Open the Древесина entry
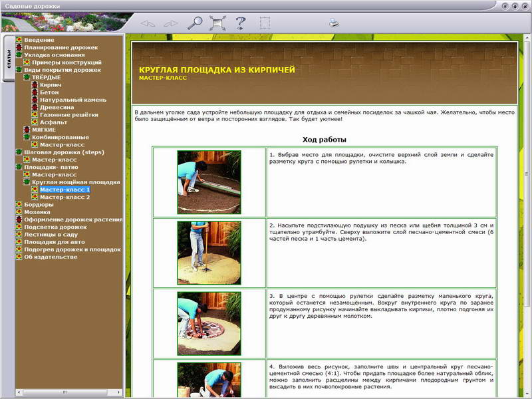This screenshot has height=399, width=532. click(x=57, y=107)
